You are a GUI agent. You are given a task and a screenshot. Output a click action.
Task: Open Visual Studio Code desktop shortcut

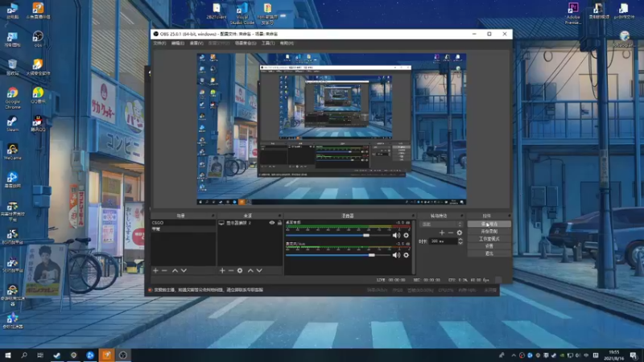point(242,13)
